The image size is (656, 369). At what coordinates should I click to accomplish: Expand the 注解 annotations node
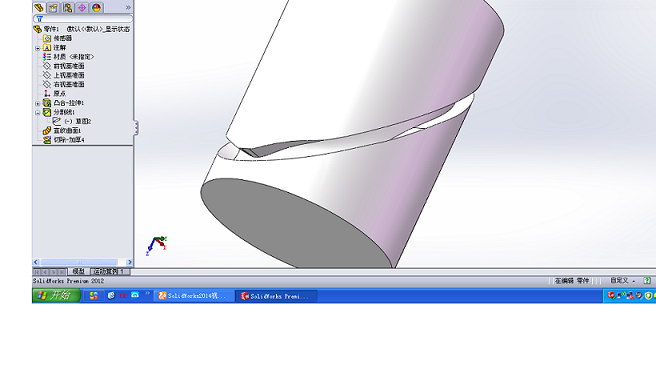(x=38, y=48)
